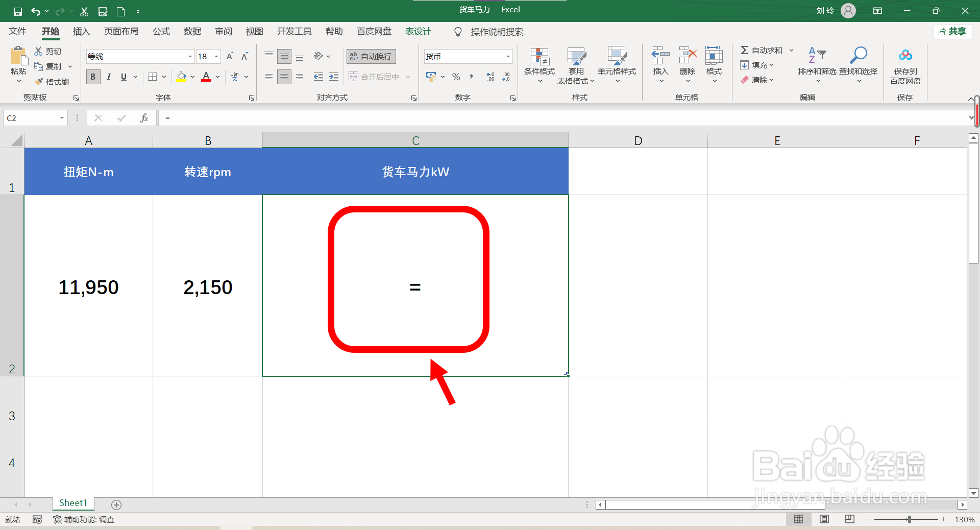980x530 pixels.
Task: Open the number format 货币 dropdown
Action: 508,56
